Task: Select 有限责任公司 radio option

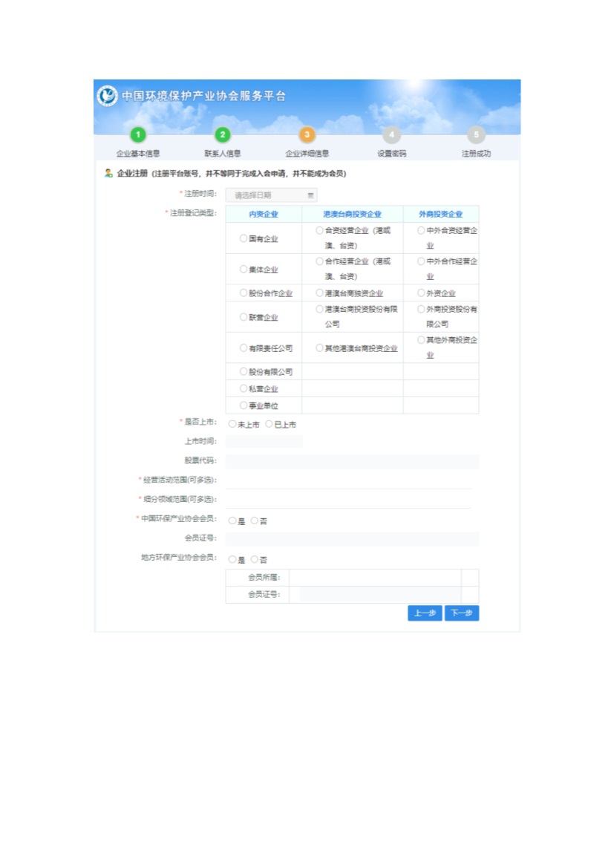Action: point(244,347)
